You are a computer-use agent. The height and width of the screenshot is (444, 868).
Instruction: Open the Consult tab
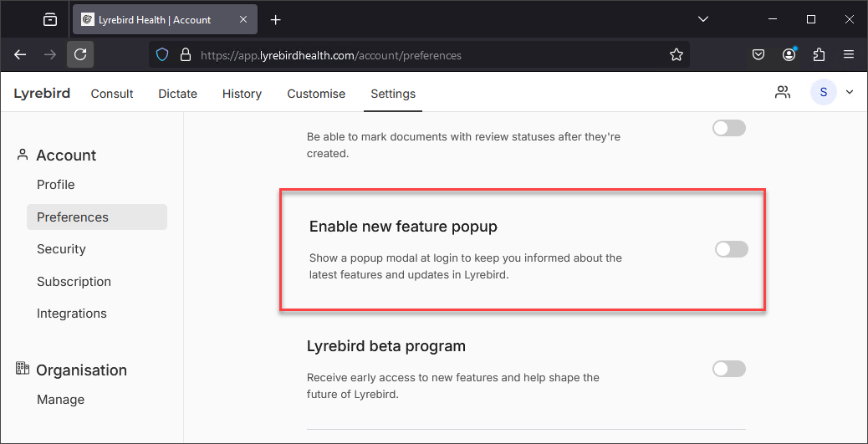coord(112,94)
